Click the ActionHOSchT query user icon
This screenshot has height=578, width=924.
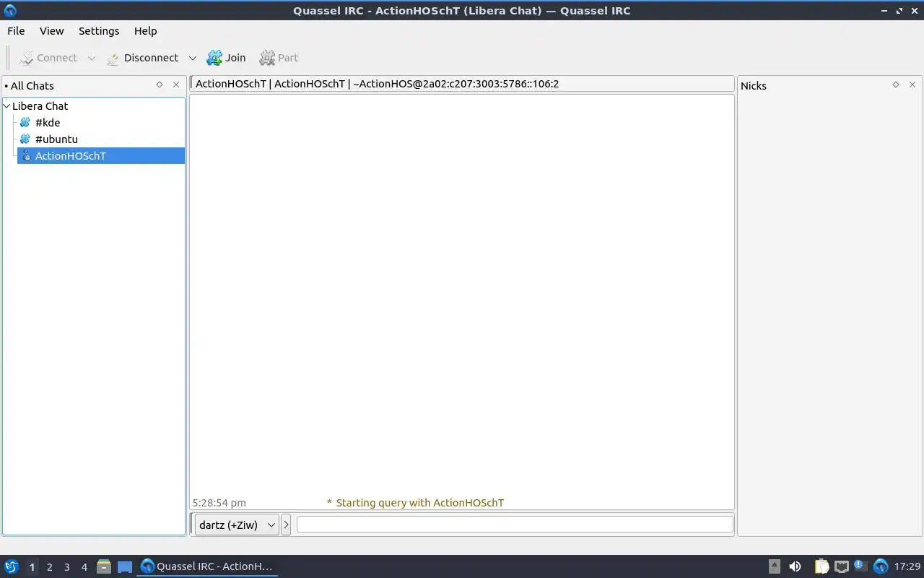pos(25,156)
